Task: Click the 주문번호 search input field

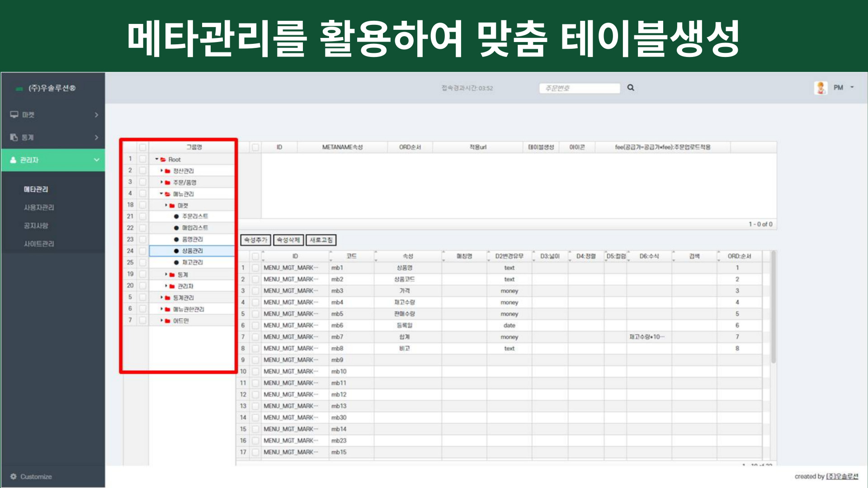Action: 579,88
